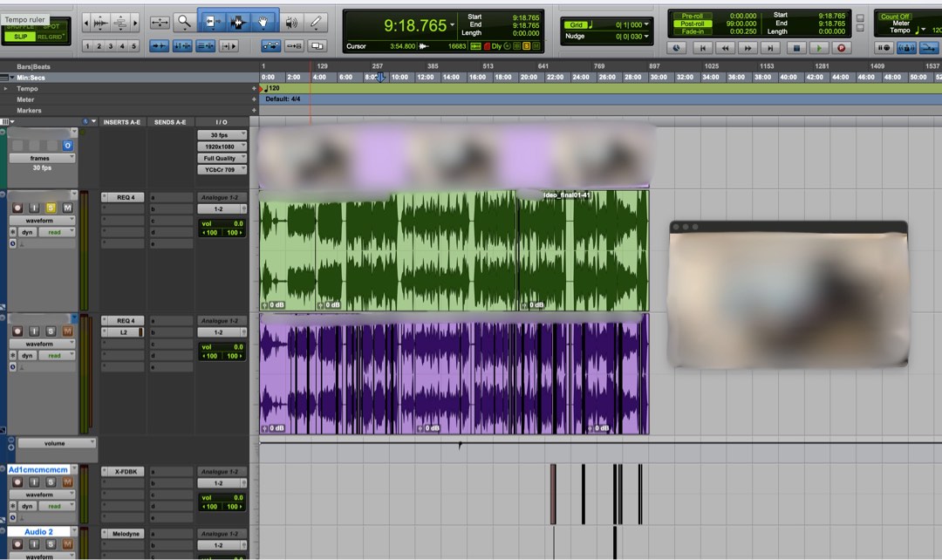Select the Grabber hand tool
942x560 pixels.
tap(263, 23)
